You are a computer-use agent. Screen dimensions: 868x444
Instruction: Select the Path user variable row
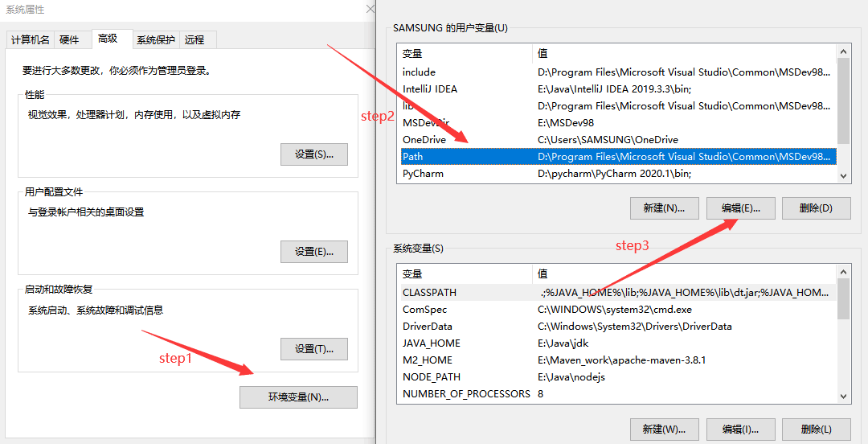[x=618, y=157]
